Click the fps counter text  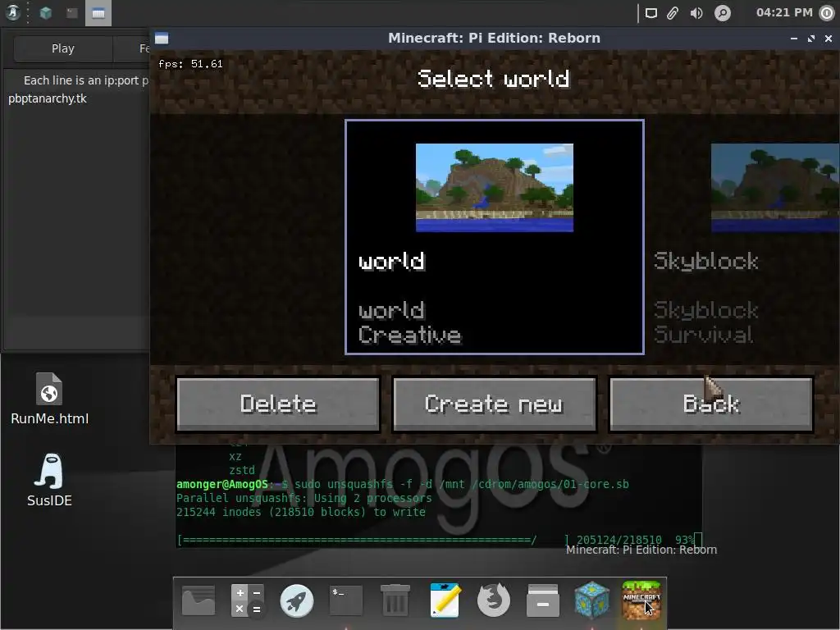[190, 64]
